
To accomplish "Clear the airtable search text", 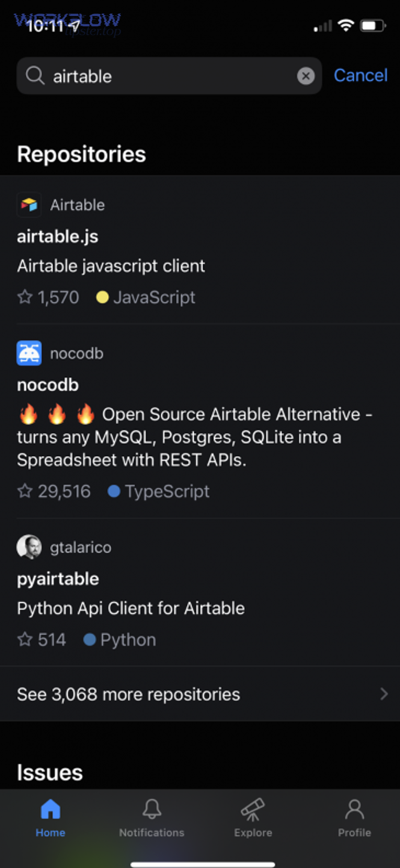I will click(306, 76).
